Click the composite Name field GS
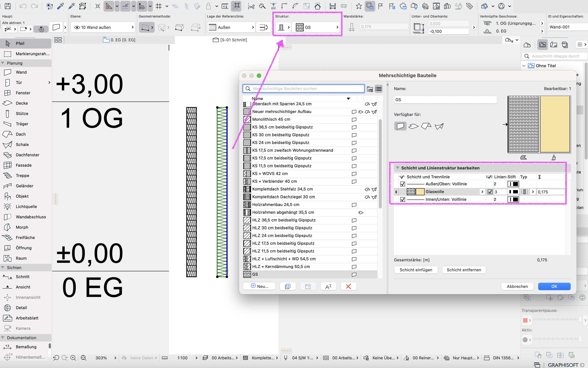Image resolution: width=588 pixels, height=368 pixels. pyautogui.click(x=445, y=100)
